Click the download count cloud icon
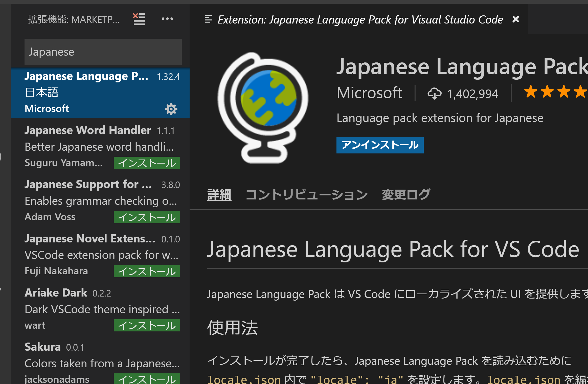 434,94
